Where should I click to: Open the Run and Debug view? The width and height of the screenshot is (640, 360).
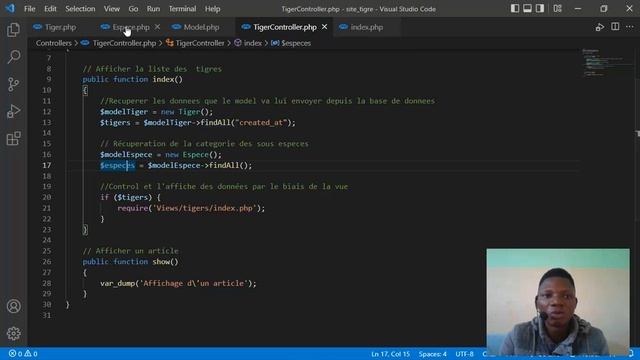[x=13, y=111]
